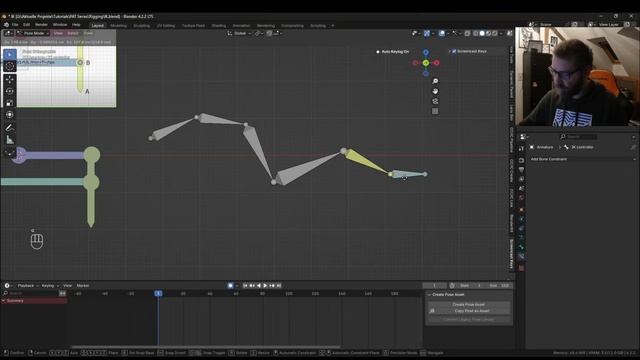The image size is (640, 360).
Task: Open the Keying dropdown in timeline
Action: pyautogui.click(x=50, y=286)
